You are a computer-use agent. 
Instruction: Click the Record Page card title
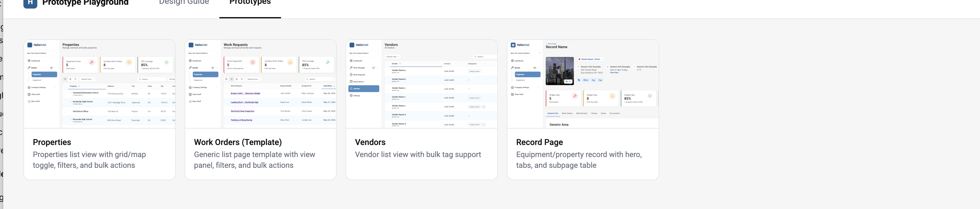[539, 142]
